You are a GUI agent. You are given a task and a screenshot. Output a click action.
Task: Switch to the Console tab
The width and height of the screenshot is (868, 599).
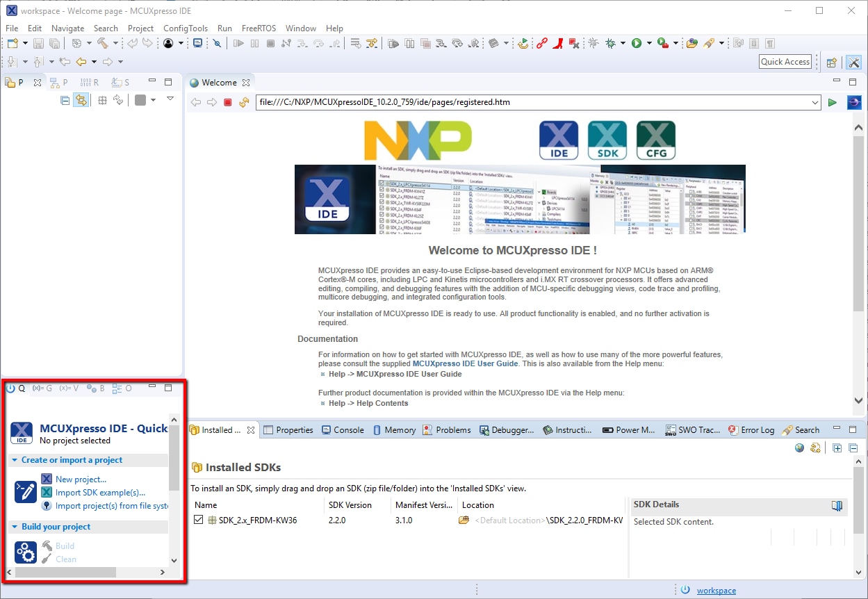[343, 430]
